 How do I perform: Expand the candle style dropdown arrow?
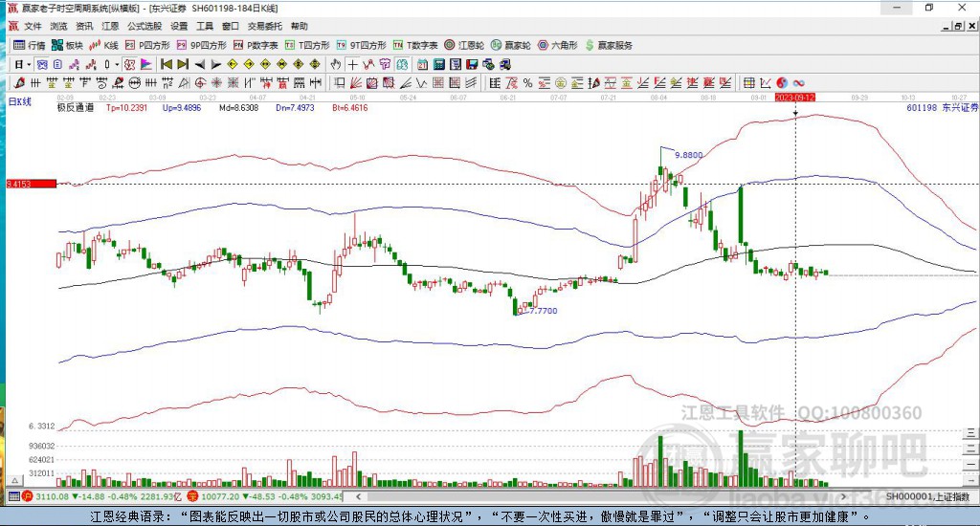117,64
